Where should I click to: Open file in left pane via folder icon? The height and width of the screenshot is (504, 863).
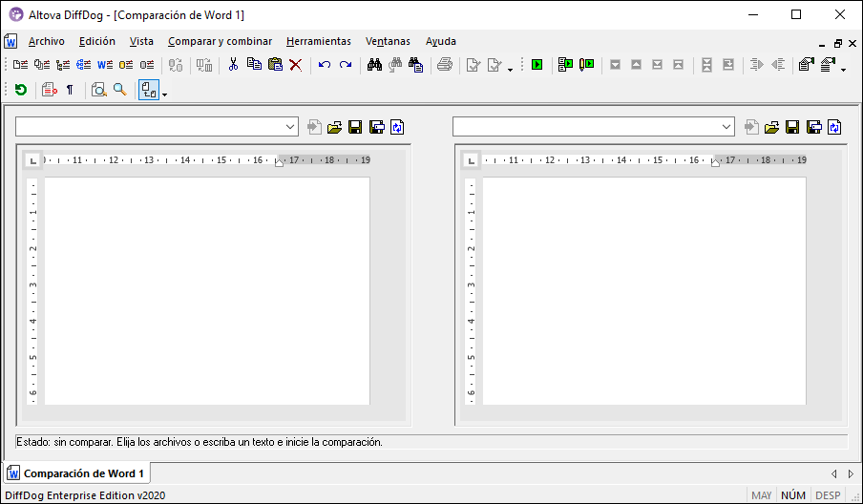[x=334, y=127]
